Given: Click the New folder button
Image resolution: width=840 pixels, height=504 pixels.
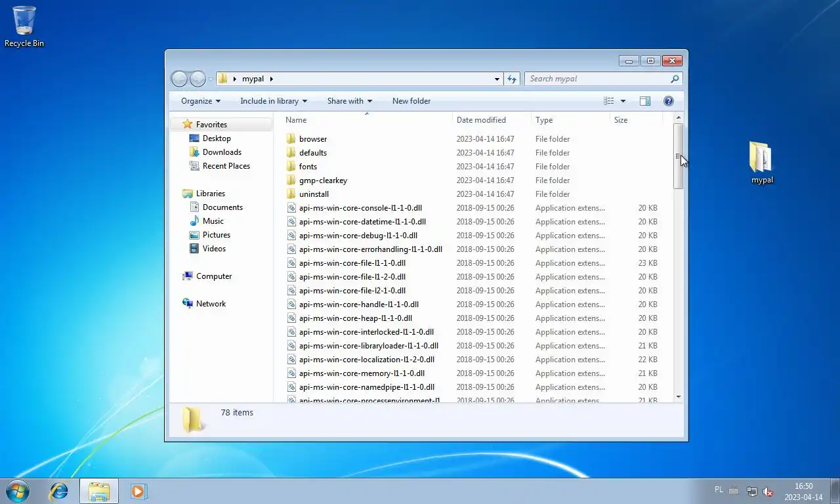Looking at the screenshot, I should coord(411,101).
